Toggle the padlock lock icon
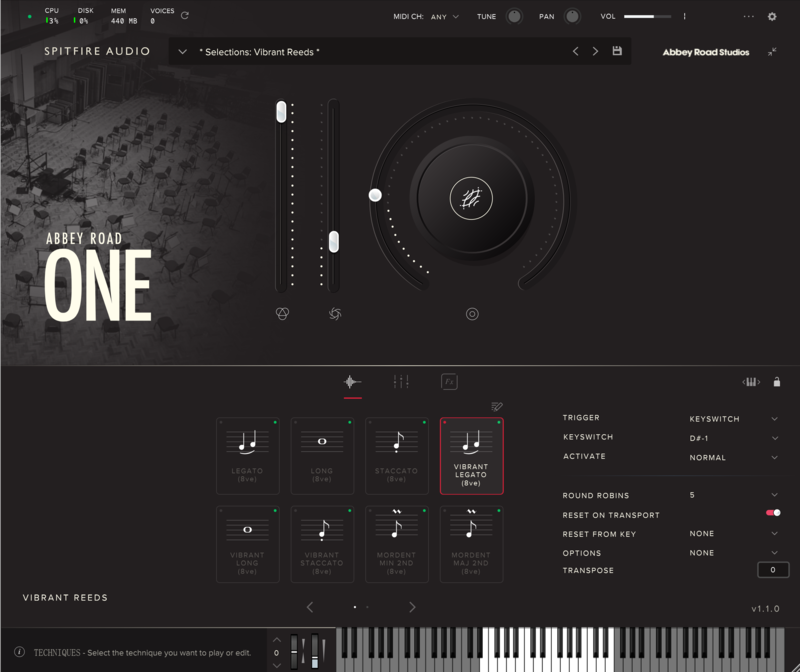 pos(777,382)
